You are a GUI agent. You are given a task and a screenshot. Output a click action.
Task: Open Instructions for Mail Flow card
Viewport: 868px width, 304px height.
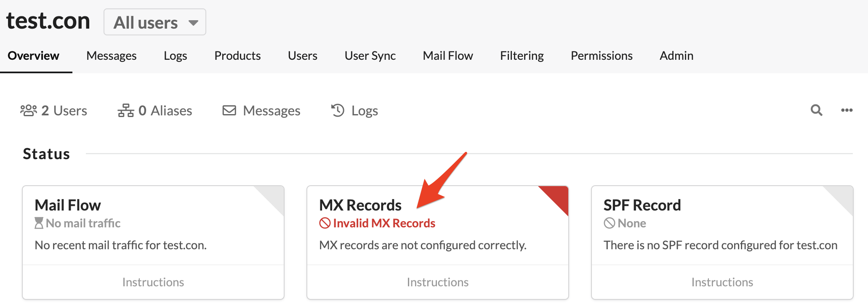click(x=153, y=282)
